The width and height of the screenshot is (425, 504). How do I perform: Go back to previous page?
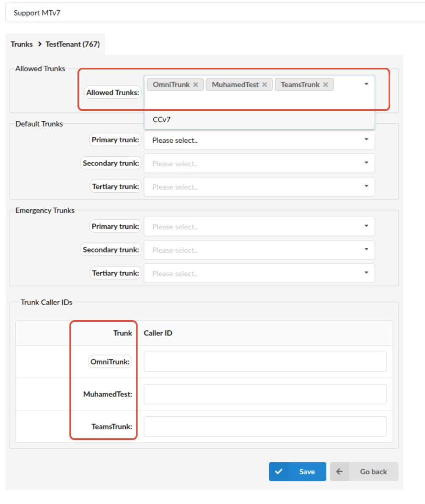364,471
